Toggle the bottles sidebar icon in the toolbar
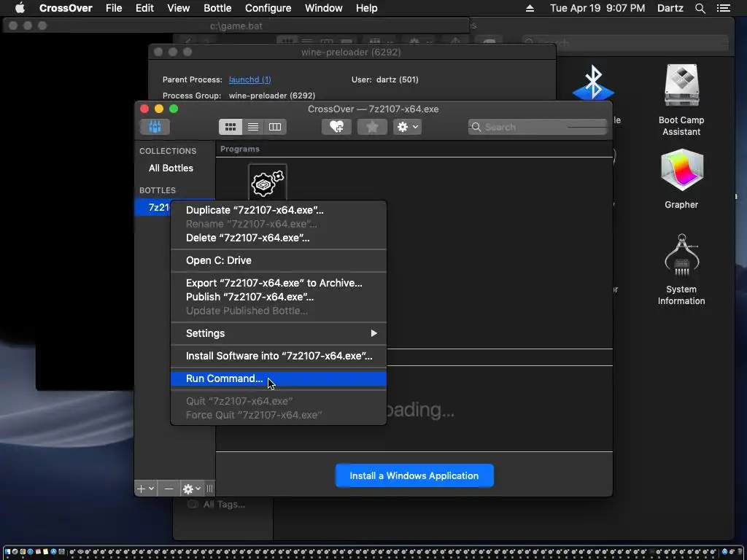This screenshot has height=560, width=747. 155,127
